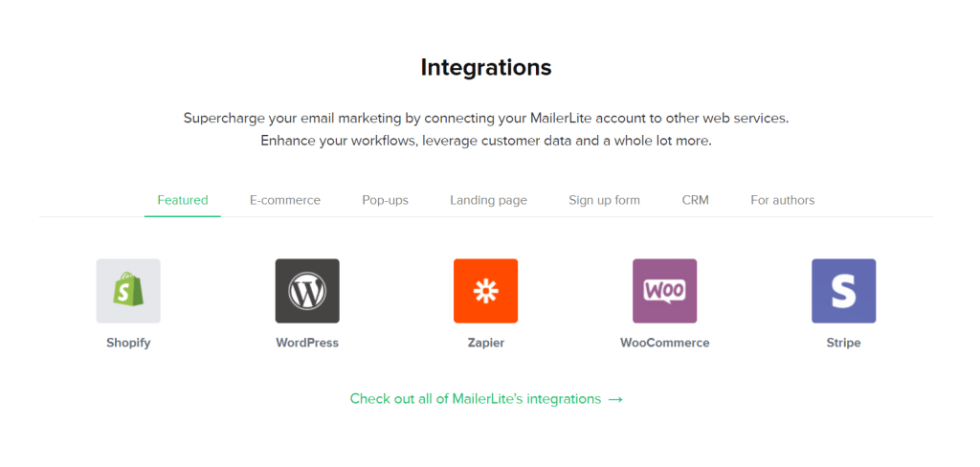Click the WordPress text label
The height and width of the screenshot is (467, 980).
tap(307, 344)
